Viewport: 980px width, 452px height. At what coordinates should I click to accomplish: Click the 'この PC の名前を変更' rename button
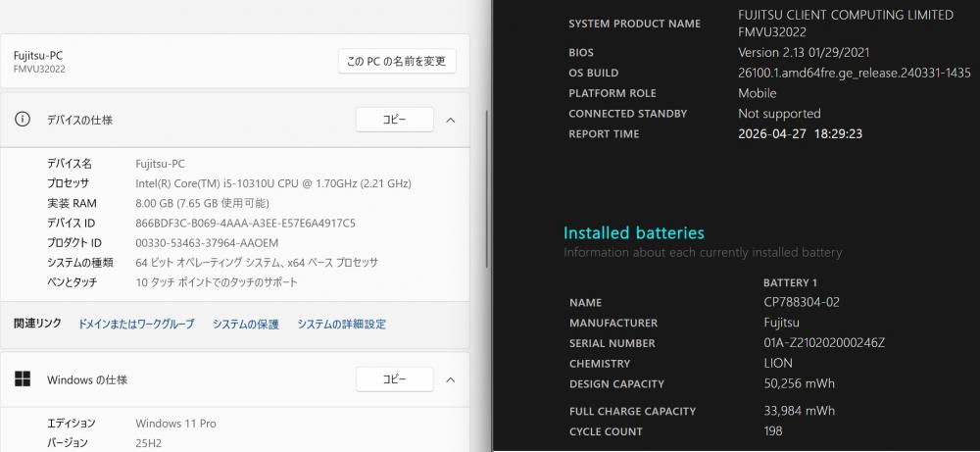[x=397, y=61]
